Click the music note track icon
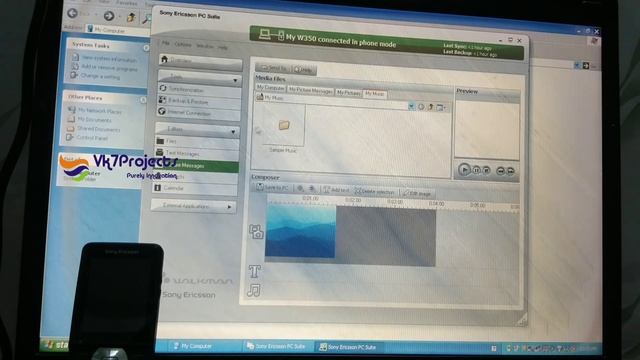 click(253, 290)
